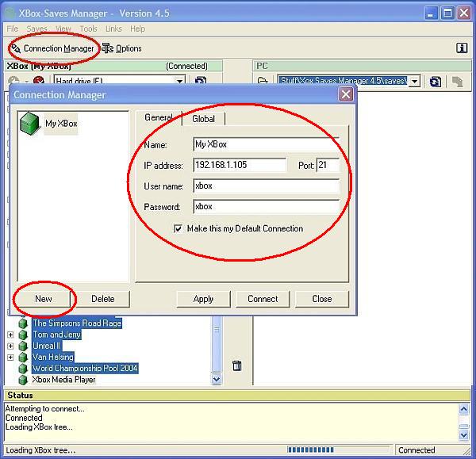476x459 pixels.
Task: Click the Status log scroll up arrow
Action: (463, 409)
